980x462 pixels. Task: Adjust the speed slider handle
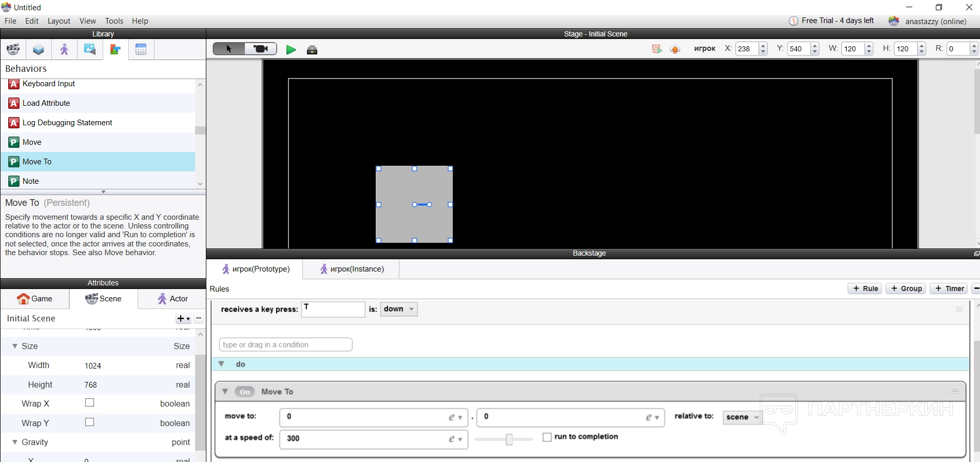tap(509, 439)
